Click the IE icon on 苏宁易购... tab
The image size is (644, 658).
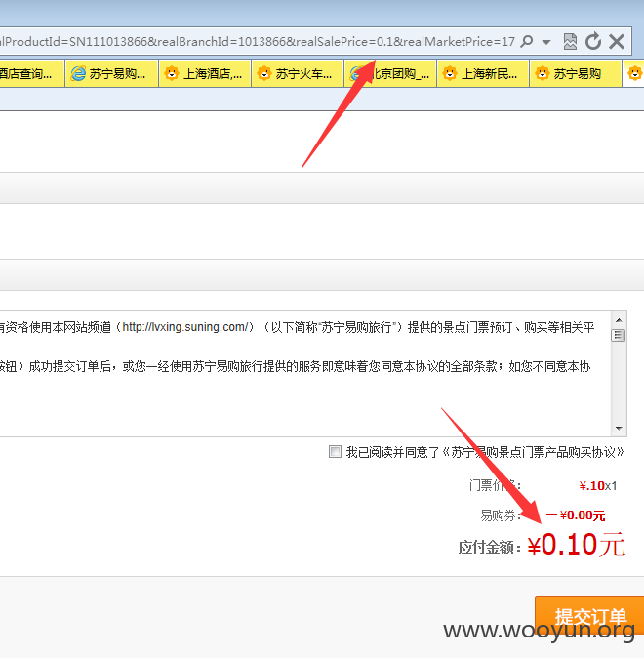78,74
